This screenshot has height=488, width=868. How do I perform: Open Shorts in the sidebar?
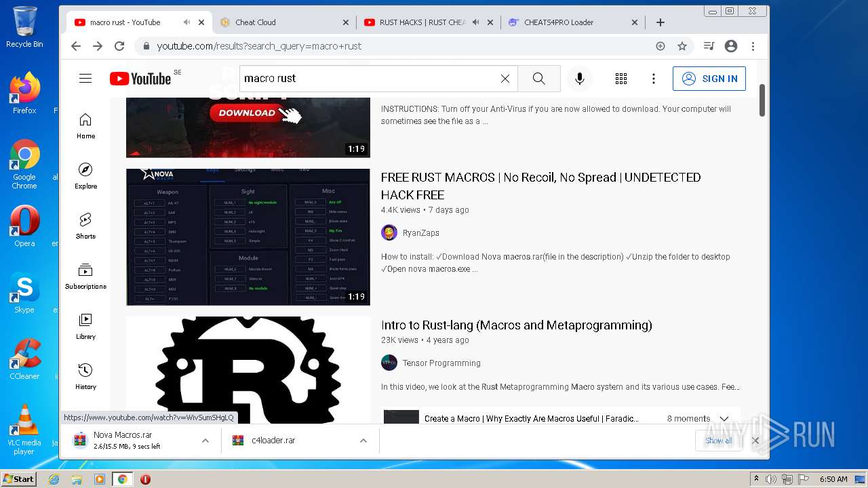coord(85,226)
